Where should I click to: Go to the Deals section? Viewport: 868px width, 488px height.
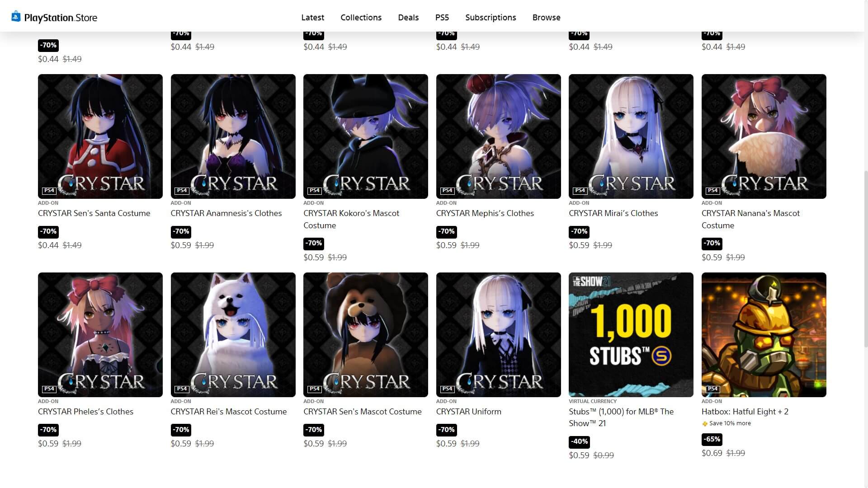[408, 18]
